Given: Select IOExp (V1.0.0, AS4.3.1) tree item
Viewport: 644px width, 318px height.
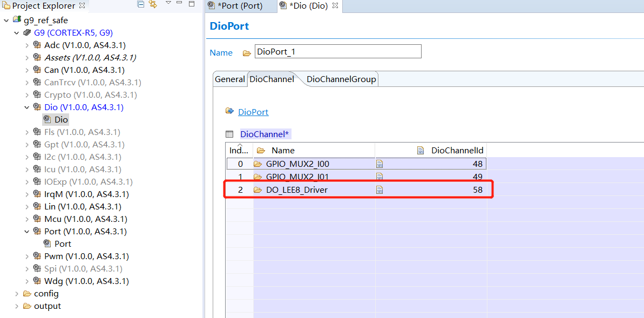Looking at the screenshot, I should click(89, 181).
